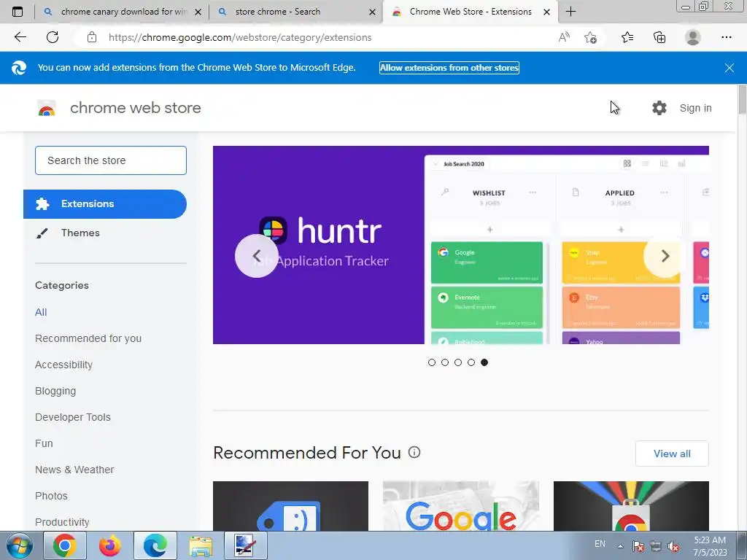The height and width of the screenshot is (560, 747).
Task: Select first carousel dot indicator
Action: pos(432,362)
